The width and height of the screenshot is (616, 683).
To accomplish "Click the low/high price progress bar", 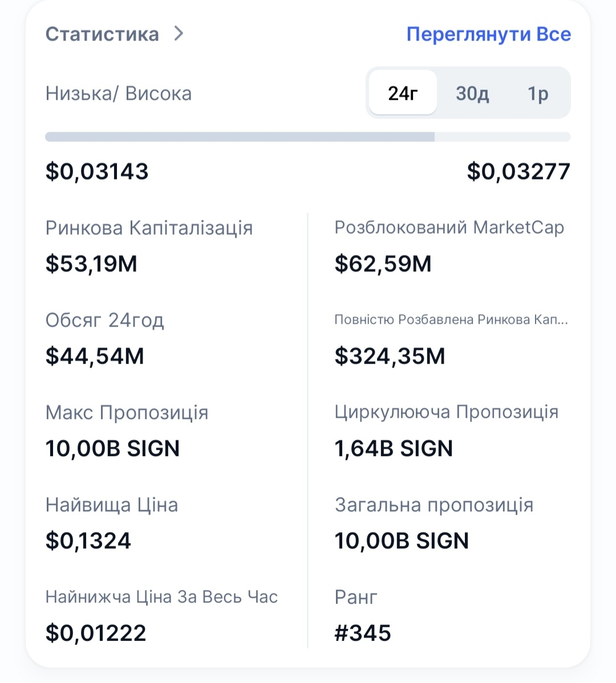I will [307, 137].
